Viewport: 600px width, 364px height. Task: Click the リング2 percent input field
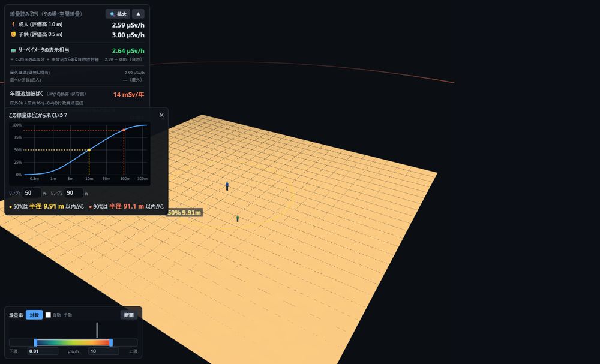[73, 193]
